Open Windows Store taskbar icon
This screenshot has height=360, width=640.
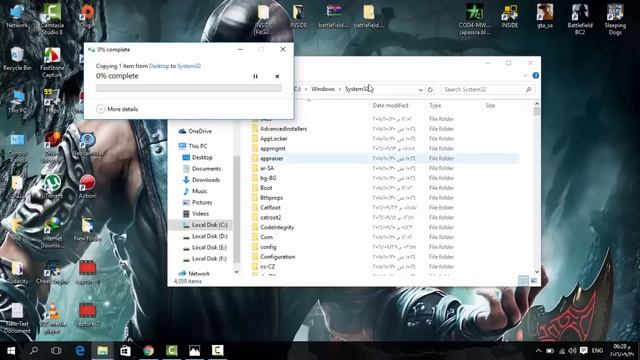click(125, 351)
